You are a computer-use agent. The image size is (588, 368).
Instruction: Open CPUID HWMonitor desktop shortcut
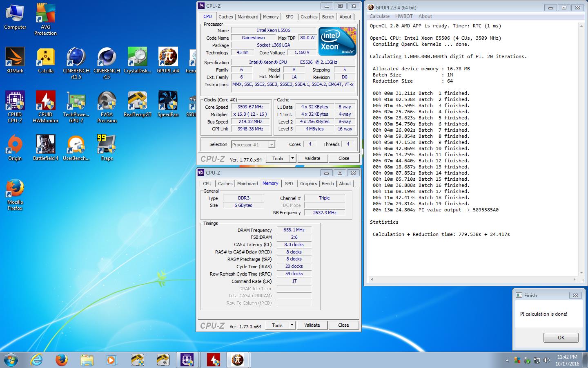[46, 107]
